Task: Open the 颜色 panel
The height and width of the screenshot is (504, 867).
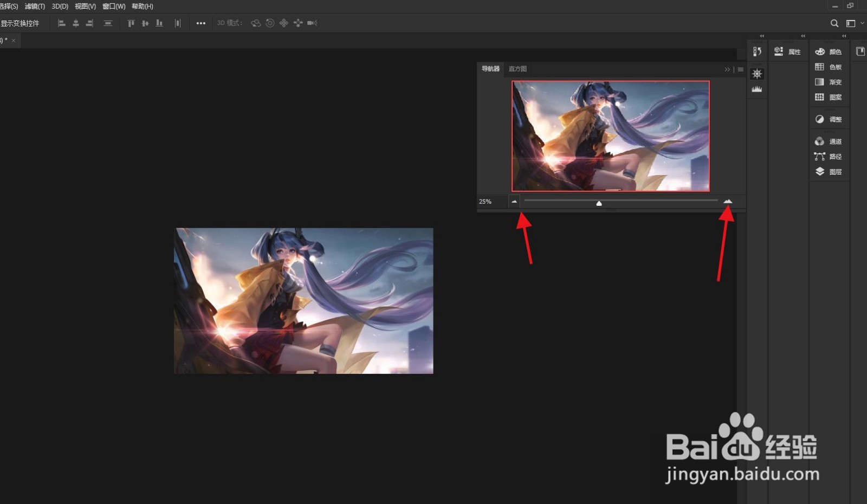Action: pos(829,51)
